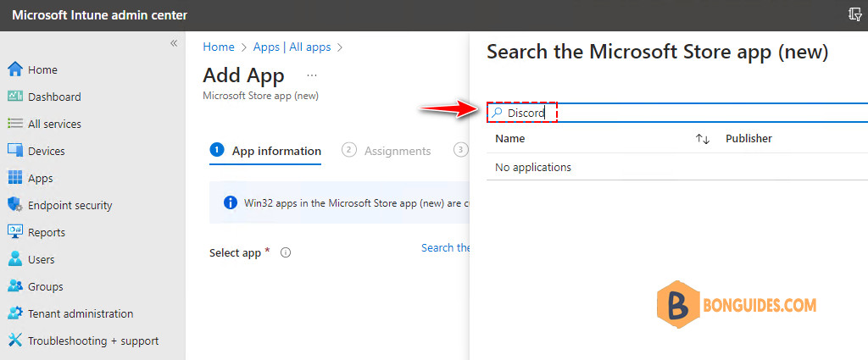Click the info icon beside Select app
The image size is (868, 360).
[x=286, y=252]
